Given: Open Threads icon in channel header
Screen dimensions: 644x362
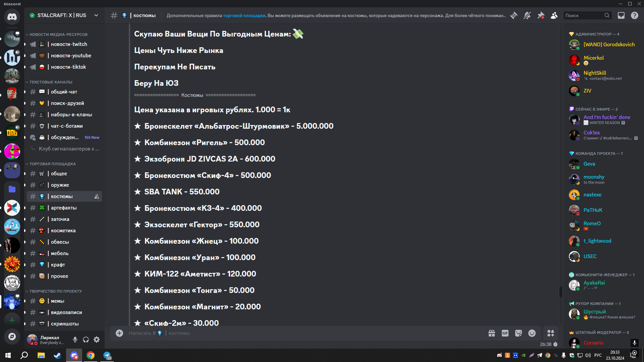Looking at the screenshot, I should coord(514,15).
